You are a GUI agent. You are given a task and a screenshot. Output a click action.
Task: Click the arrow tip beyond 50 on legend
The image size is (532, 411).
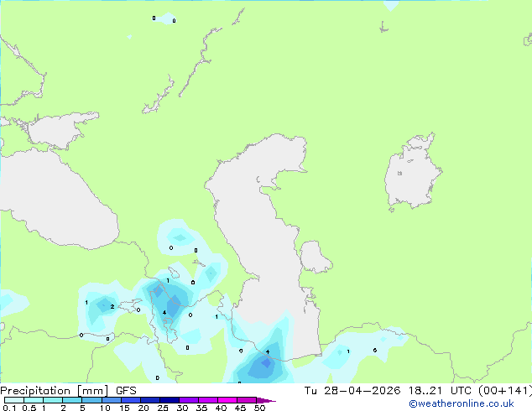[x=266, y=400]
